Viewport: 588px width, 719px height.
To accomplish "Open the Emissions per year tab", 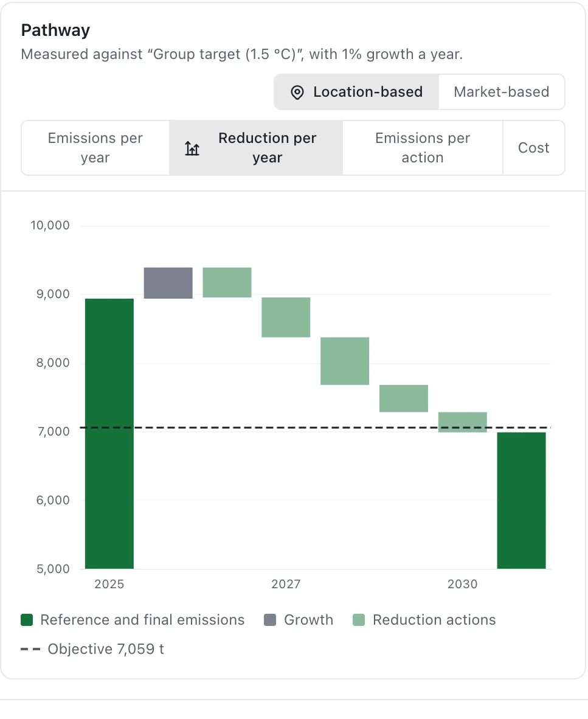I will pyautogui.click(x=95, y=148).
